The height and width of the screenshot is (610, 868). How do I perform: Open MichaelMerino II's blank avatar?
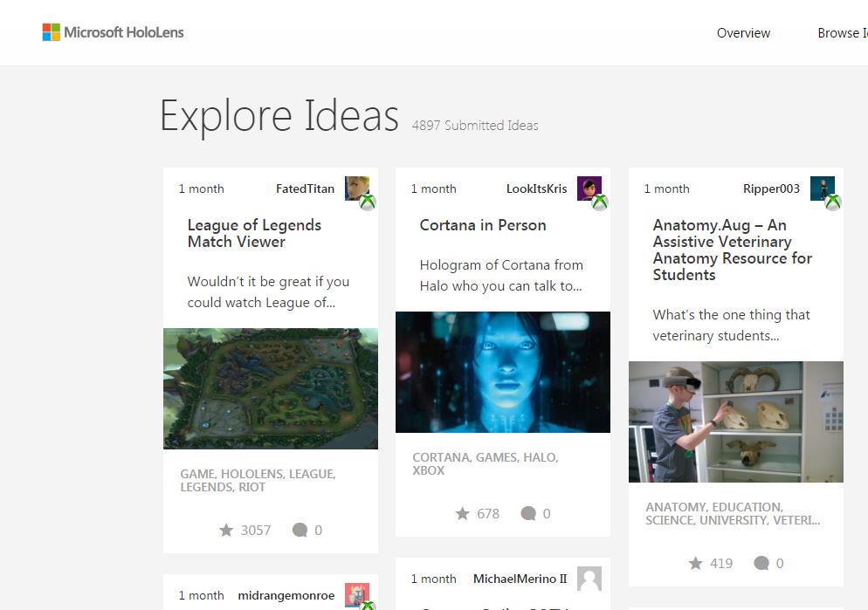click(589, 579)
